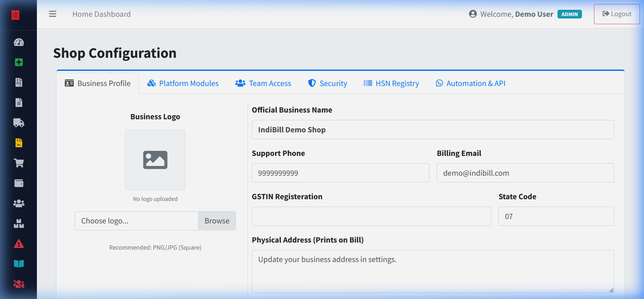
Task: Open the shopping cart sidebar icon
Action: pos(19,163)
